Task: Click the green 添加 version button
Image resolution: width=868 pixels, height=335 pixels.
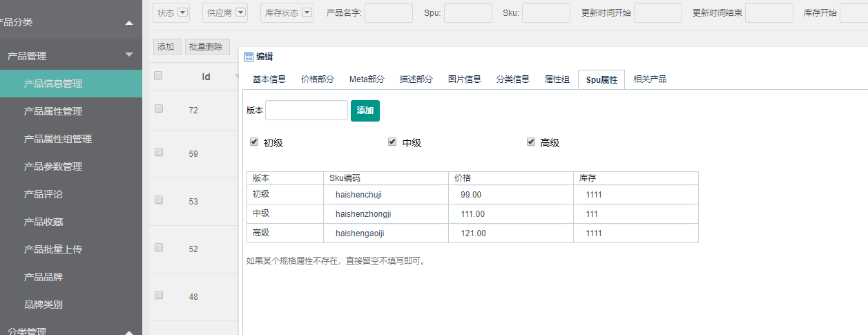Action: [365, 111]
